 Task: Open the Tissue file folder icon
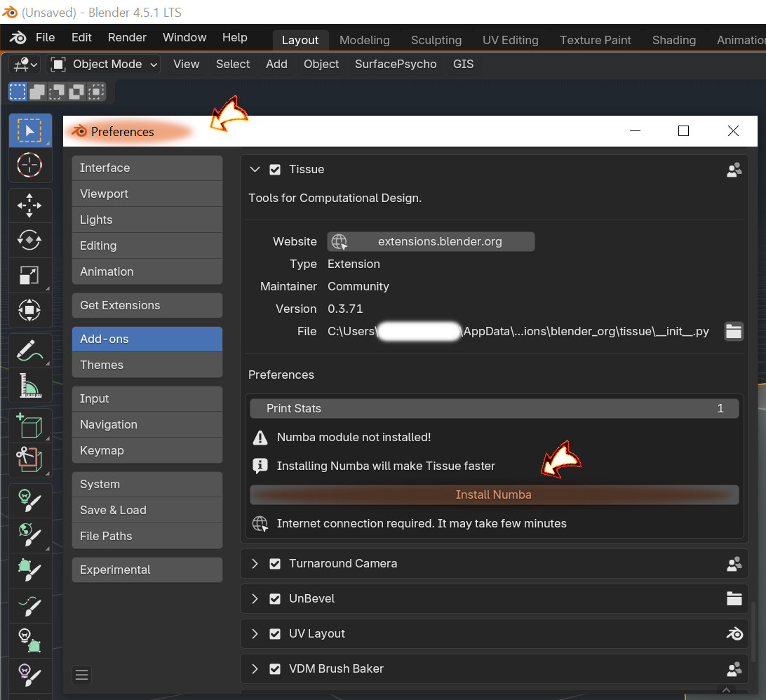click(733, 331)
